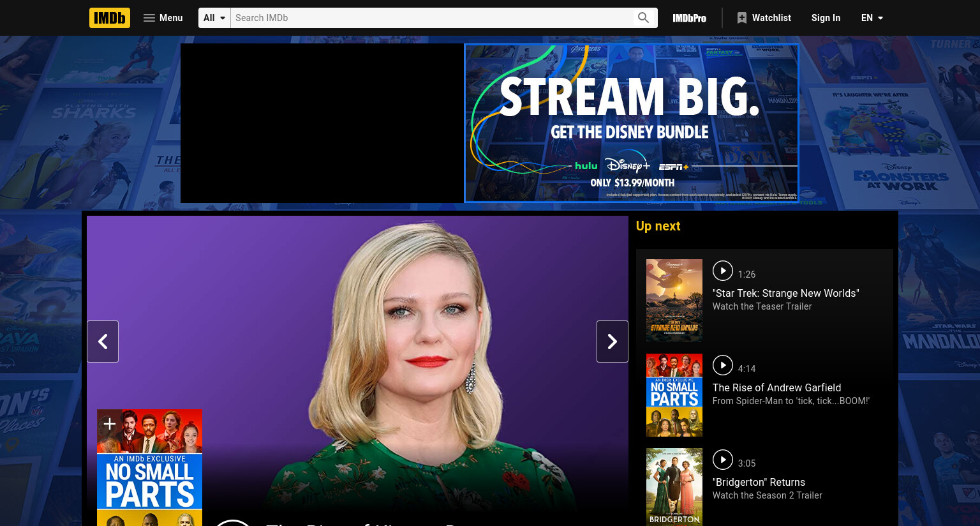This screenshot has height=526, width=980.
Task: Play The Rise of Andrew Garfield video
Action: [x=723, y=365]
